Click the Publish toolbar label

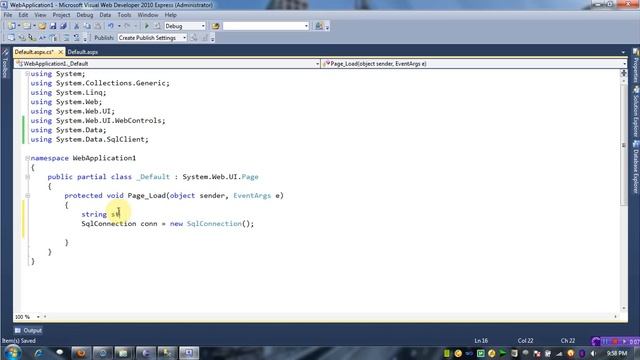(104, 38)
